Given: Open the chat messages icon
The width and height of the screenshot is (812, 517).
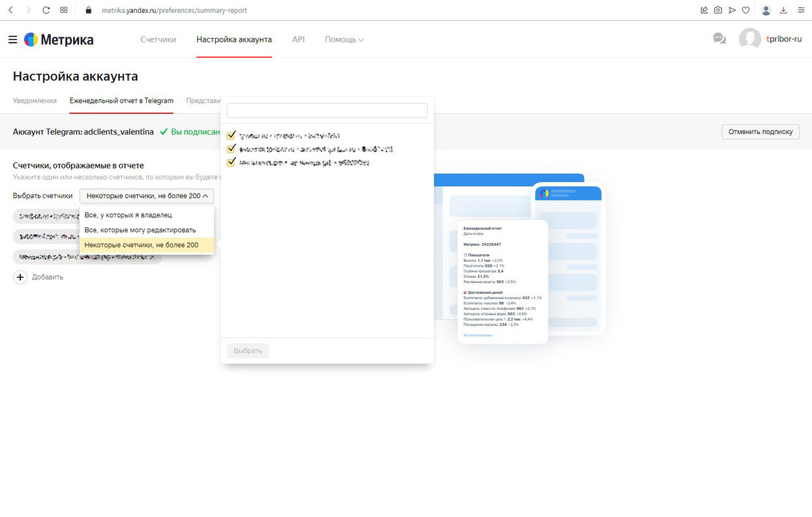Looking at the screenshot, I should coord(719,39).
